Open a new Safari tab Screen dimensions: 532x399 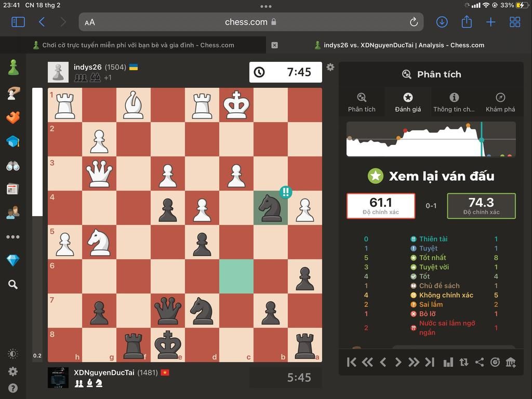[490, 22]
